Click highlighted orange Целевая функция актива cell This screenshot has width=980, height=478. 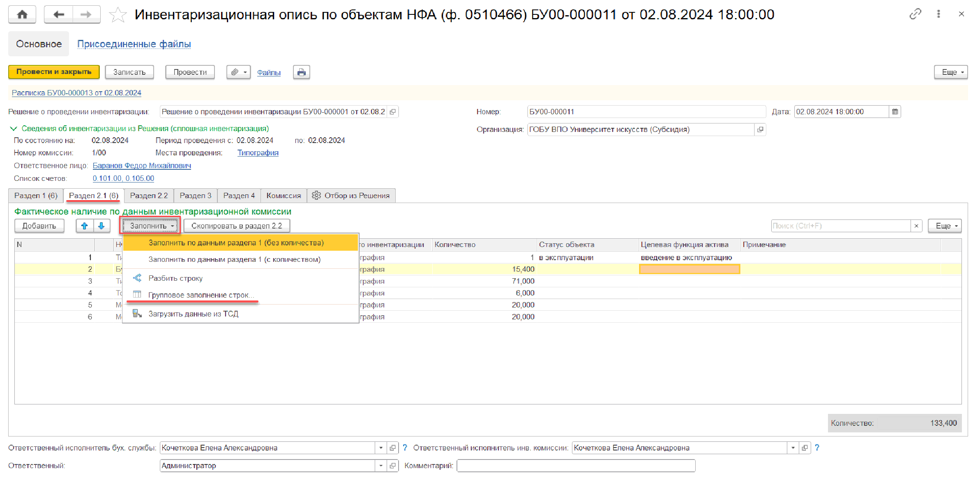pyautogui.click(x=689, y=269)
